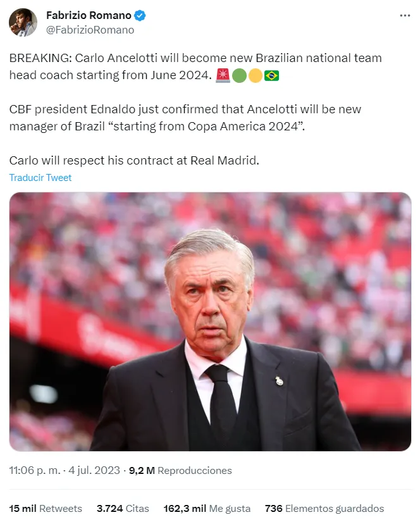Click the red siren emoji
The width and height of the screenshot is (420, 529).
coord(223,76)
